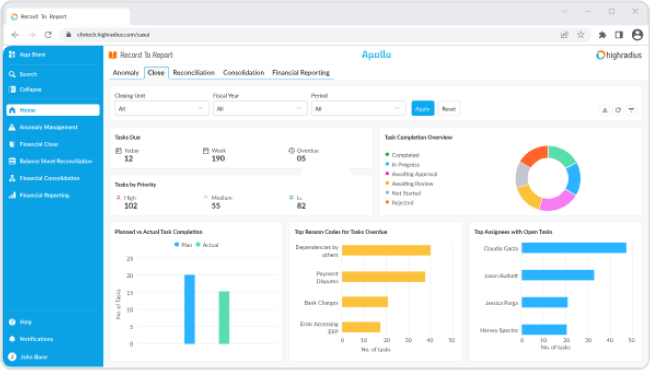The height and width of the screenshot is (371, 650).
Task: Expand the Fiscal Year dropdown
Action: [260, 109]
